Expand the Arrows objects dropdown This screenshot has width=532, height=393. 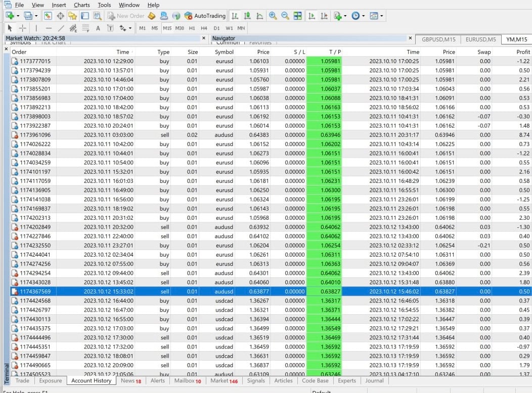click(x=130, y=28)
